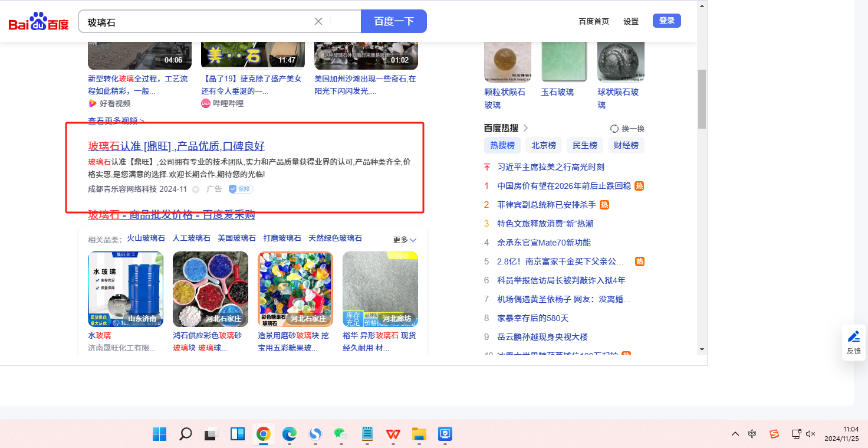Select the 人工玻璃石 category
The image size is (868, 448).
coord(192,238)
